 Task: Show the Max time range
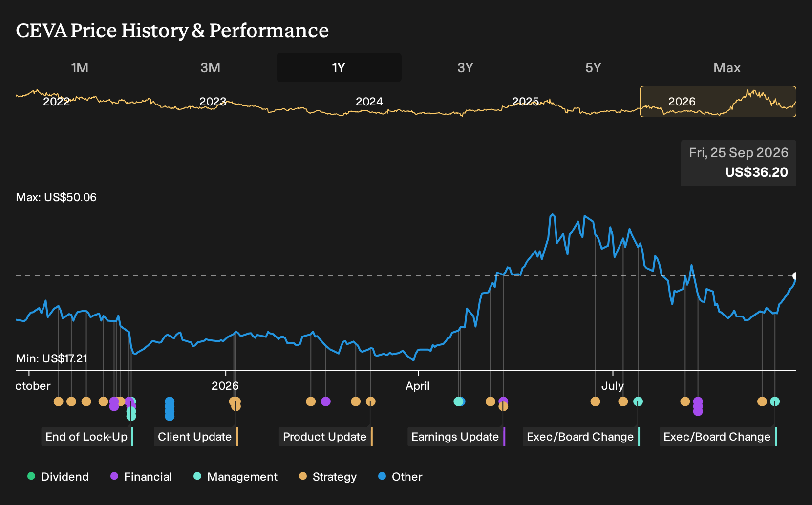point(727,67)
